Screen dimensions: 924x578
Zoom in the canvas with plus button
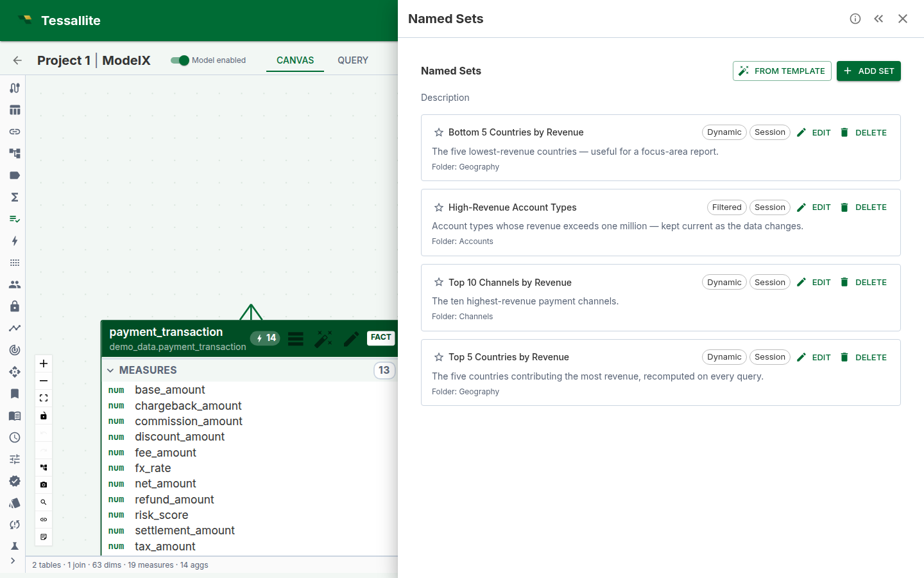click(44, 363)
